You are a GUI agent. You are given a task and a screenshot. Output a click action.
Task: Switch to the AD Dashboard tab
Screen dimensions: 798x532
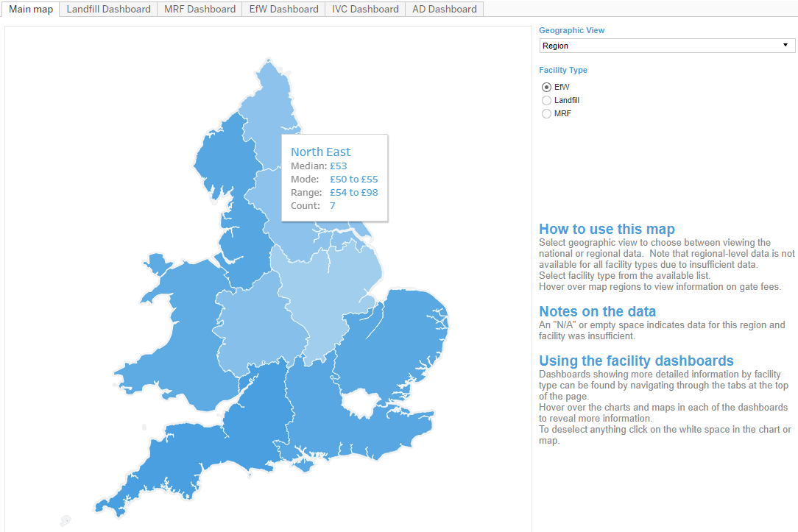click(x=444, y=10)
